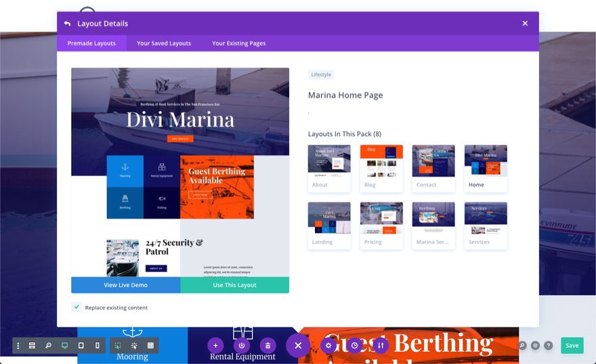Switch to wireframe view
The width and height of the screenshot is (596, 364).
click(x=32, y=346)
